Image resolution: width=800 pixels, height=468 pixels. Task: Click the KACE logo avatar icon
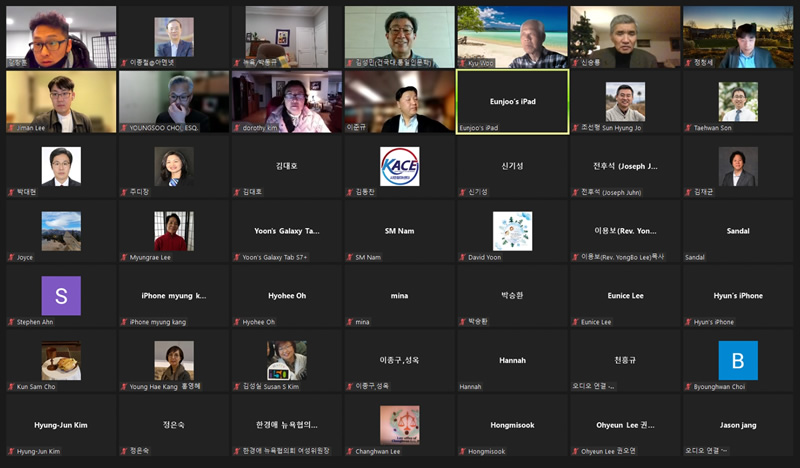point(399,166)
